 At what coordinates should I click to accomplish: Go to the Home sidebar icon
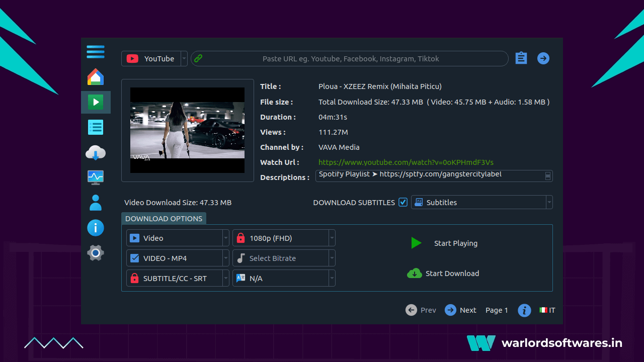point(96,77)
